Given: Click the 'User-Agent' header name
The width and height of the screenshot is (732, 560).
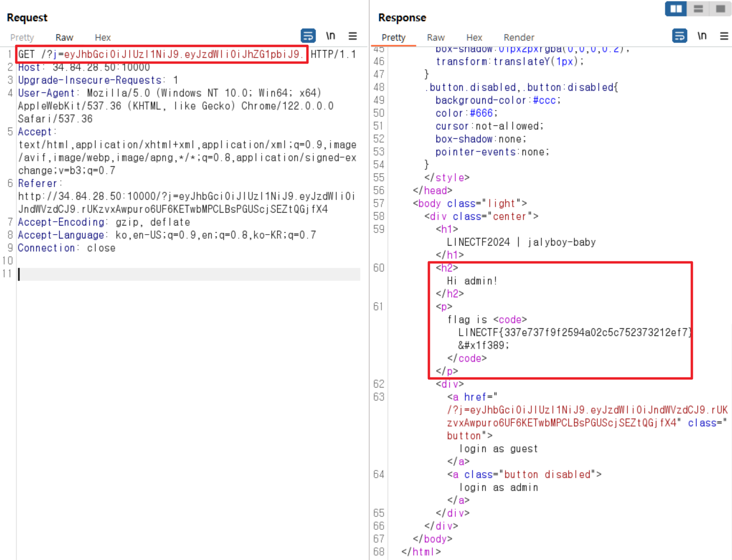Looking at the screenshot, I should 46,93.
